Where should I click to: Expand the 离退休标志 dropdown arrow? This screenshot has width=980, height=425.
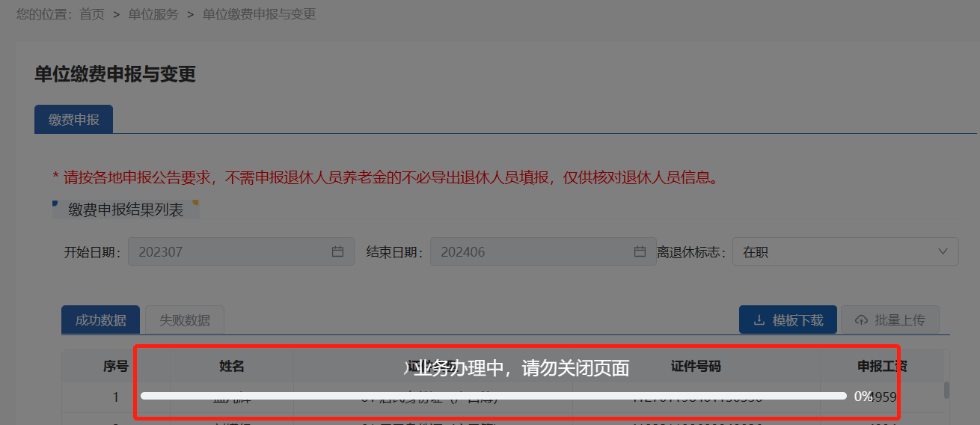(x=943, y=252)
